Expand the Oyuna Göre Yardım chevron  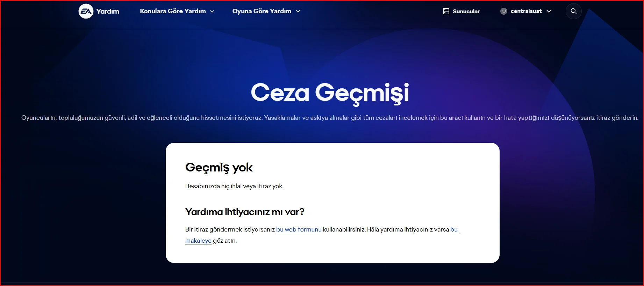[x=298, y=11]
